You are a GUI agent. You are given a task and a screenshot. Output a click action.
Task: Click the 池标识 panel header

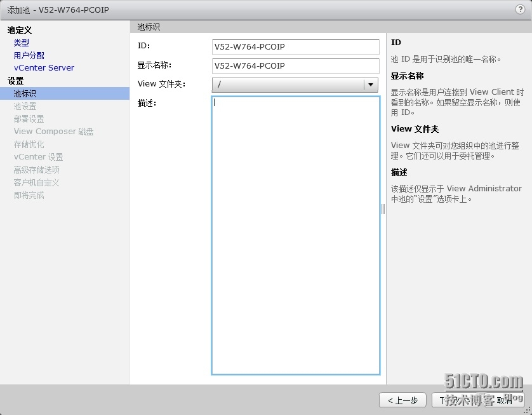[x=149, y=27]
